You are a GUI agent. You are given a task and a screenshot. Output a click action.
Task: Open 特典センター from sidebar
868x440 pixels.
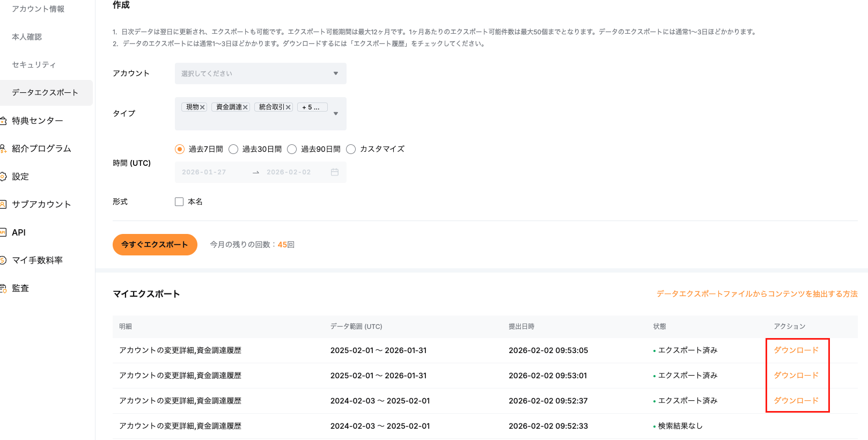[x=38, y=121]
